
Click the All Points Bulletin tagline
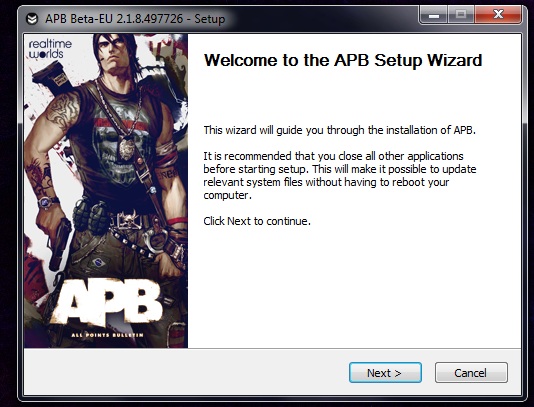pyautogui.click(x=107, y=335)
